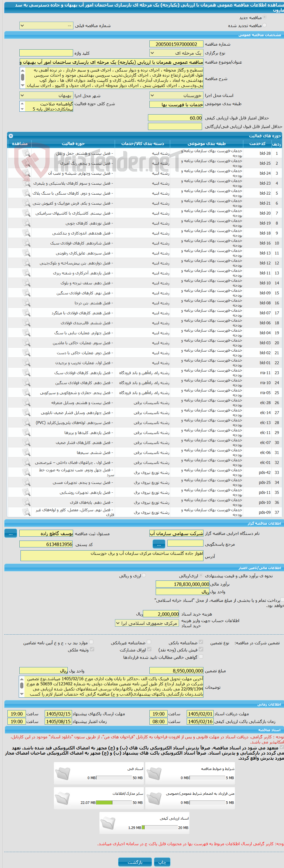Screen dimensions: 284x868
Task: Click ellipsis button beside مسئول ثبت مناقصه
Action: pyautogui.click(x=11, y=533)
